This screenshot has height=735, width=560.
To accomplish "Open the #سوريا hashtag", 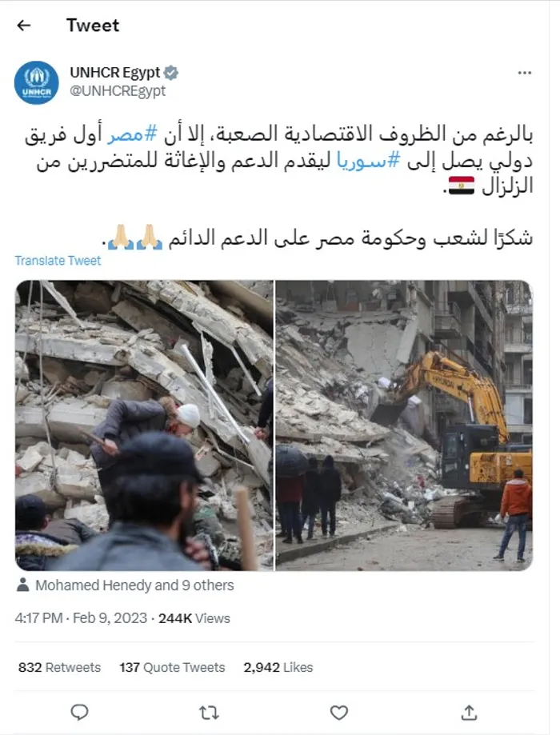I will coord(369,162).
